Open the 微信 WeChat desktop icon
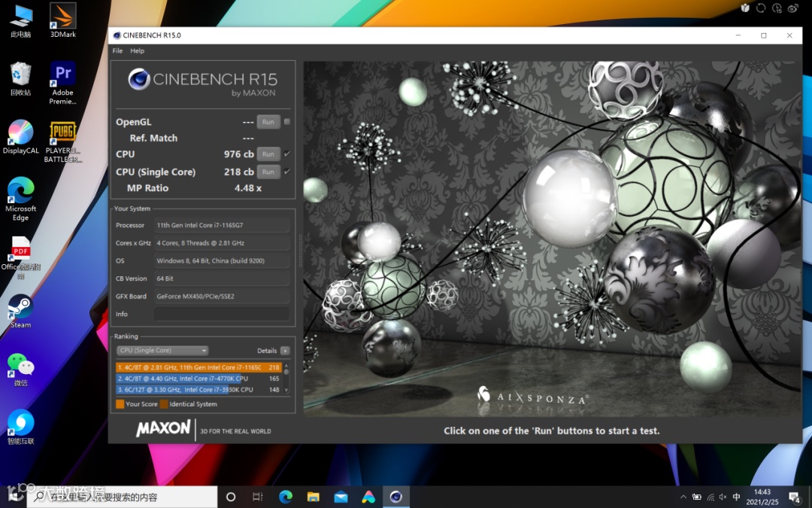 point(21,370)
